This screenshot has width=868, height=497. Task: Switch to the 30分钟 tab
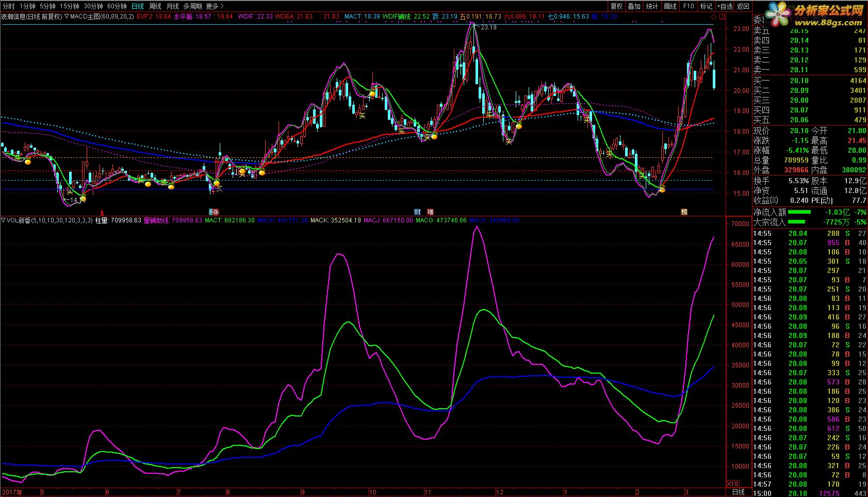(93, 6)
